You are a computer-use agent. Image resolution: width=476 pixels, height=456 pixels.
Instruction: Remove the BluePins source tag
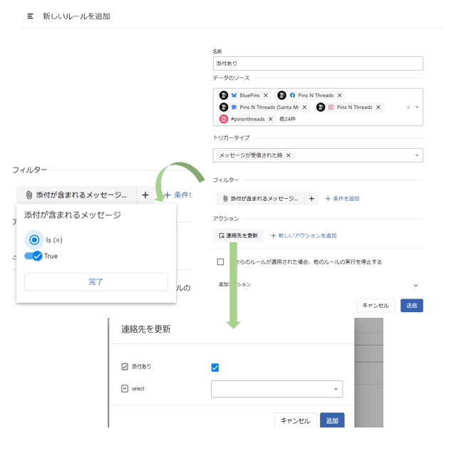point(266,95)
